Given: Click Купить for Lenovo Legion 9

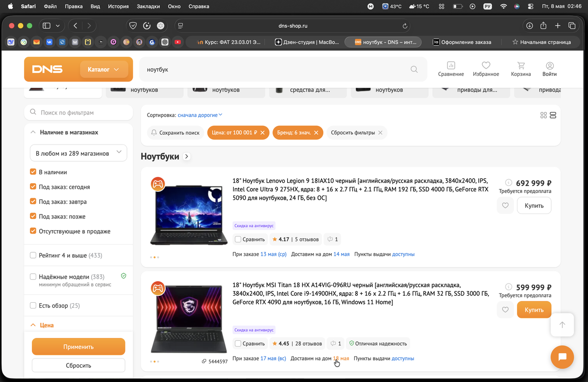Looking at the screenshot, I should click(534, 206).
